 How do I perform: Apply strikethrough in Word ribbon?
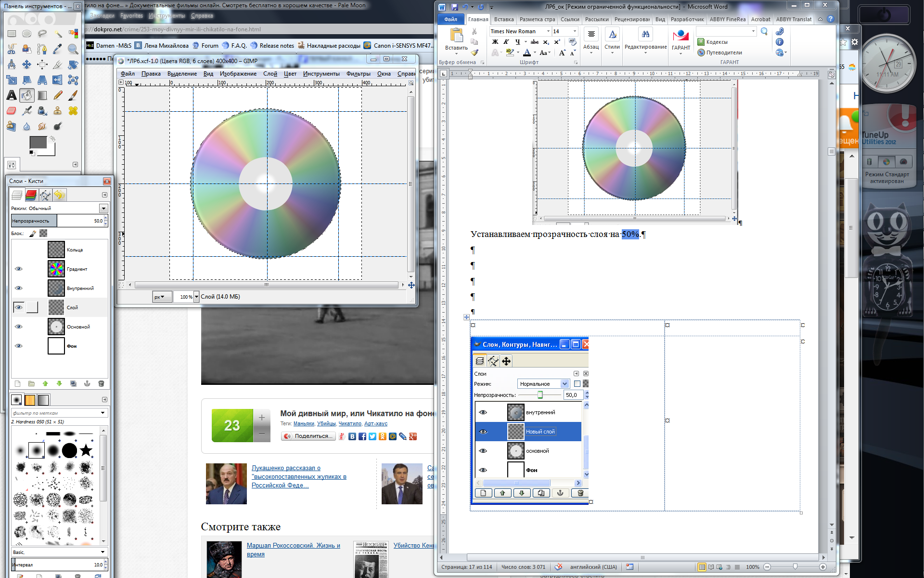[x=534, y=42]
